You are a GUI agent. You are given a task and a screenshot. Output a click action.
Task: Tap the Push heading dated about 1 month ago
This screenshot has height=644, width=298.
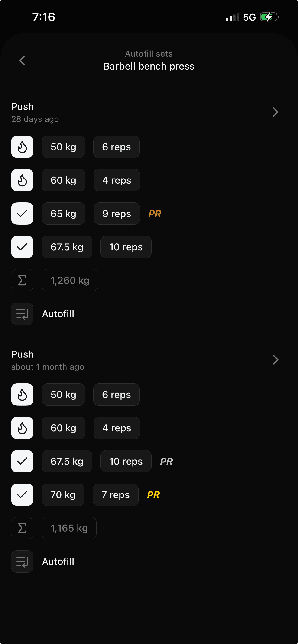(x=23, y=354)
